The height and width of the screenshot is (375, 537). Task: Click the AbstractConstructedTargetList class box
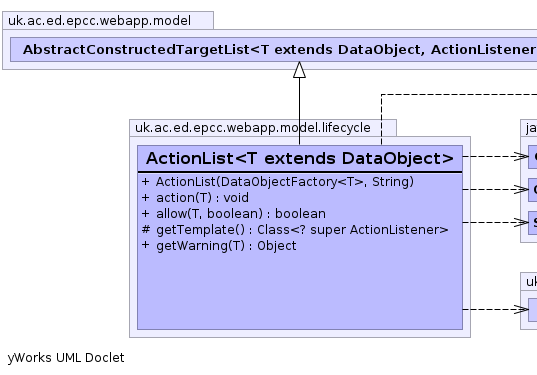point(274,50)
